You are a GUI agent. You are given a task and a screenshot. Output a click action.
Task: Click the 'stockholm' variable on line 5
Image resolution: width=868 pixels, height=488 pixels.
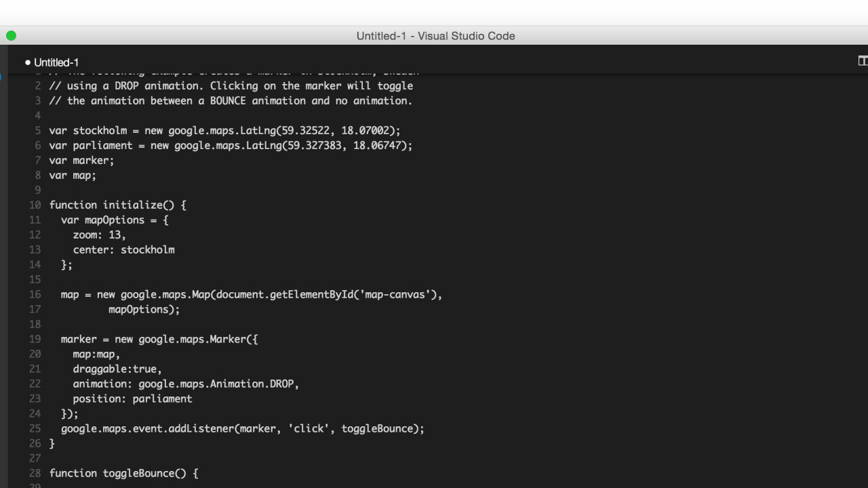(100, 131)
